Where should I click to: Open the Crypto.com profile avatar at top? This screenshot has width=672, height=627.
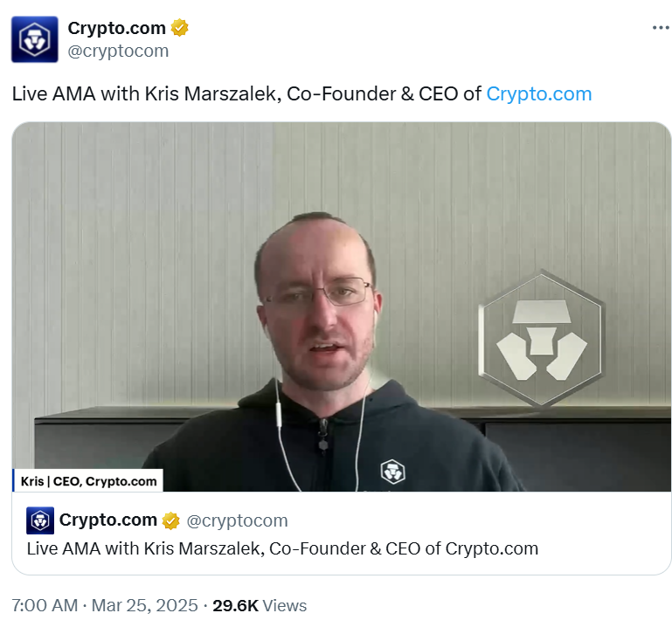pyautogui.click(x=35, y=39)
